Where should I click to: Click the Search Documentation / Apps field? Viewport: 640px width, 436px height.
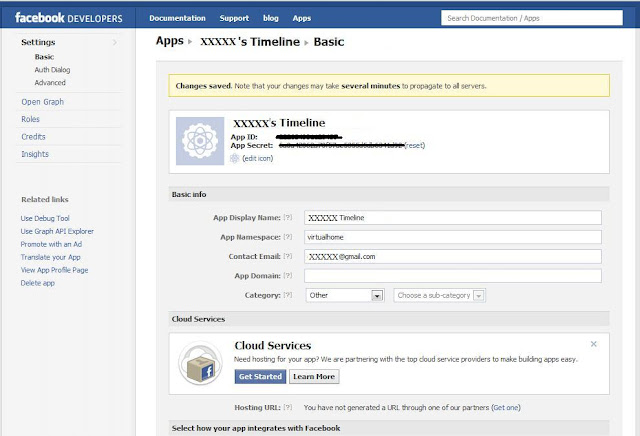(x=532, y=18)
